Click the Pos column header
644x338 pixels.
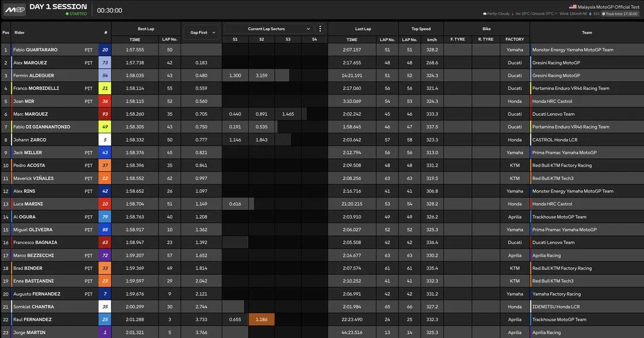coord(6,32)
